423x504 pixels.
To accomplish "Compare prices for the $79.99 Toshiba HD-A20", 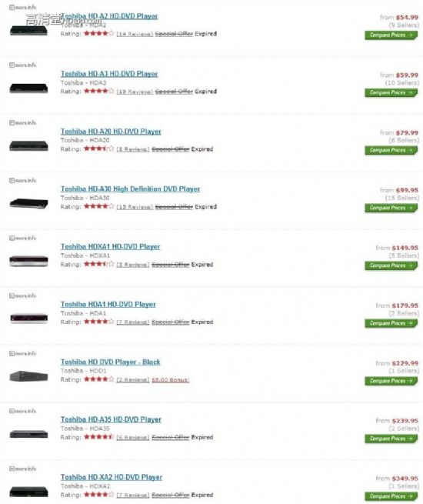I will point(391,150).
